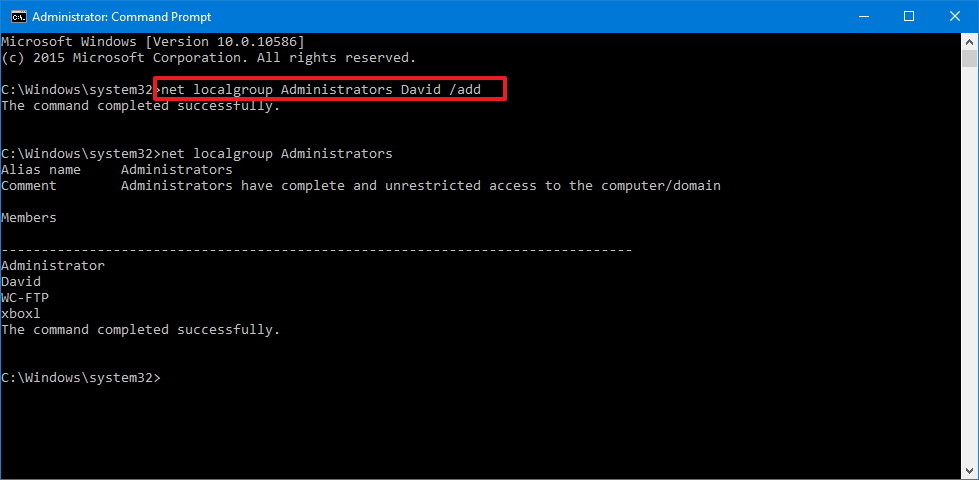Click the Microsoft Windows version line
Viewport: 979px width, 480px height.
(x=152, y=41)
